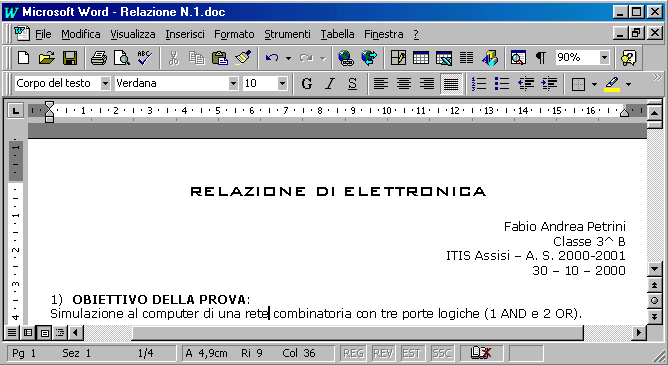Toggle bold with the G button

click(306, 83)
